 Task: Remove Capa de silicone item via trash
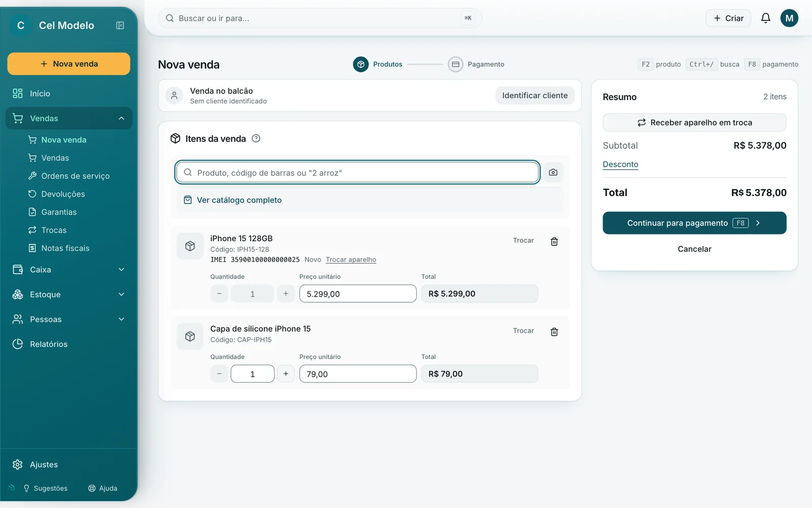pyautogui.click(x=554, y=332)
